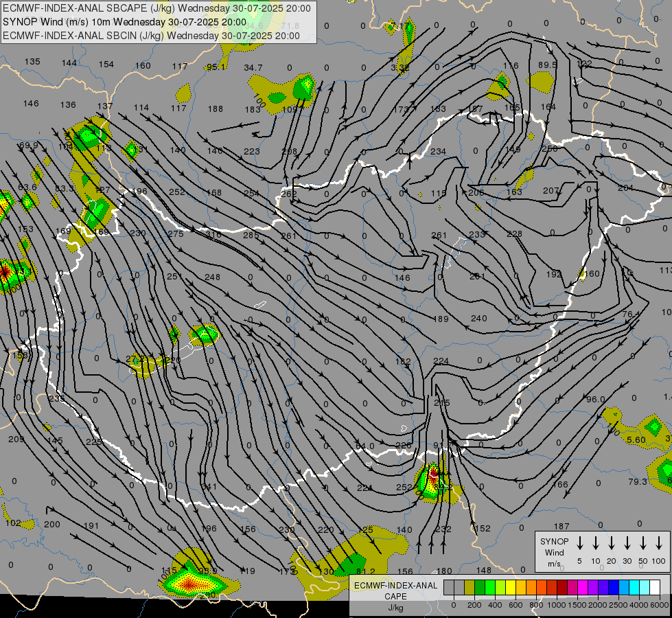Image resolution: width=672 pixels, height=618 pixels.
Task: Click the map value '234'
Action: tap(438, 151)
